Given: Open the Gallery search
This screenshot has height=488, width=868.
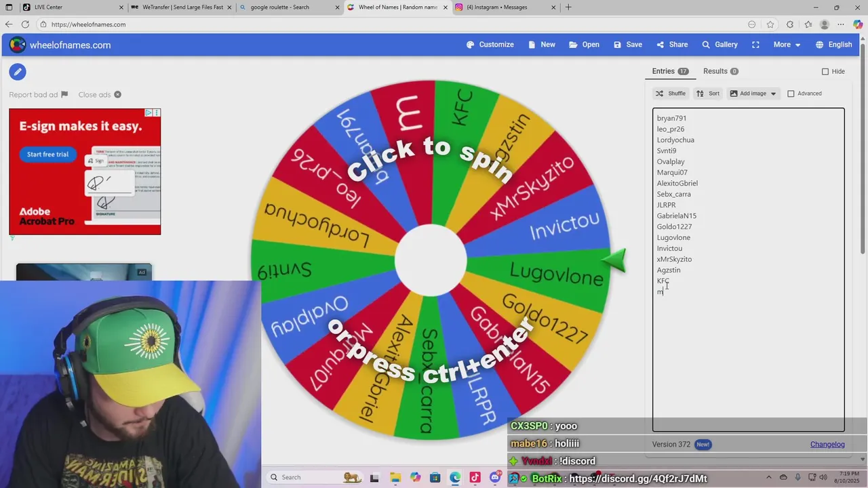Looking at the screenshot, I should [x=719, y=45].
